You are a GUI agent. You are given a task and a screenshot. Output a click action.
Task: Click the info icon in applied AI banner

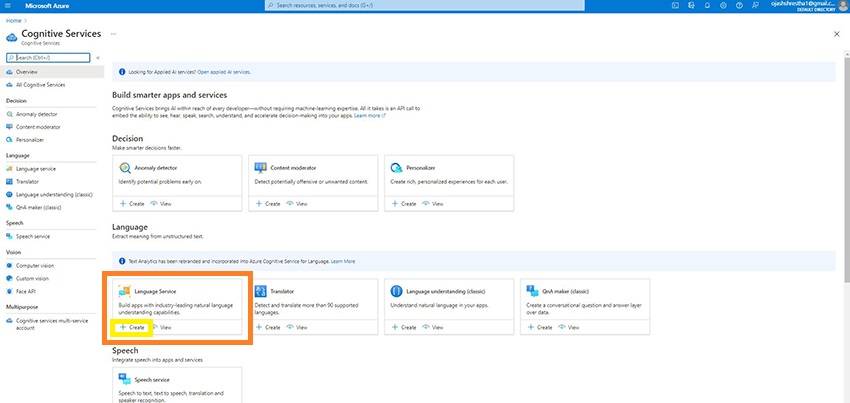pyautogui.click(x=121, y=72)
